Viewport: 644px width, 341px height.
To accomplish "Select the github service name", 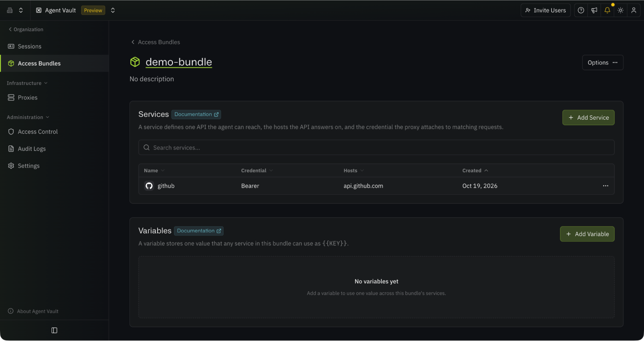I will coord(166,186).
